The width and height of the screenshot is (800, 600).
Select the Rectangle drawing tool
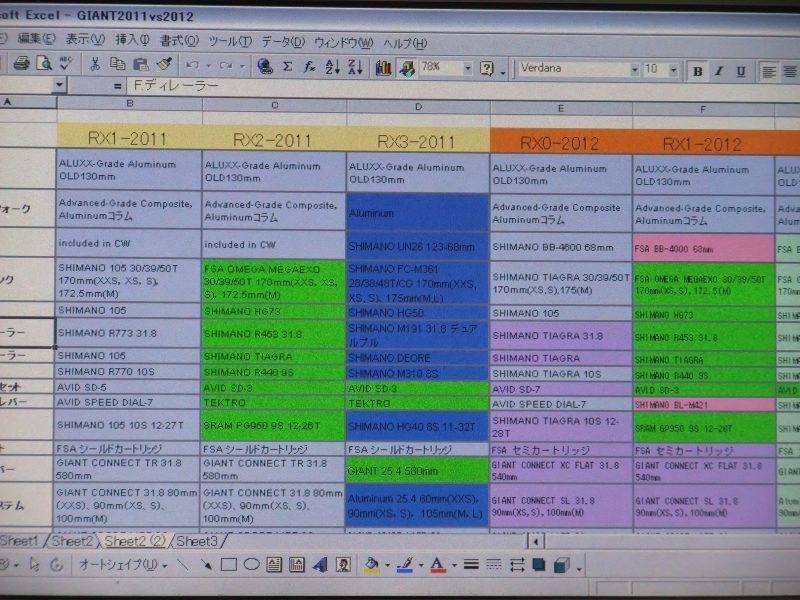(229, 564)
